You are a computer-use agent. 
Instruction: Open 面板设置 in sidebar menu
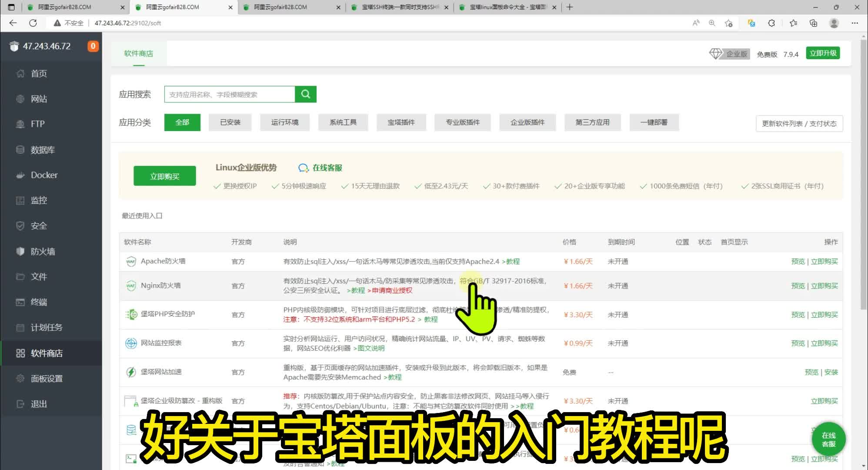47,379
